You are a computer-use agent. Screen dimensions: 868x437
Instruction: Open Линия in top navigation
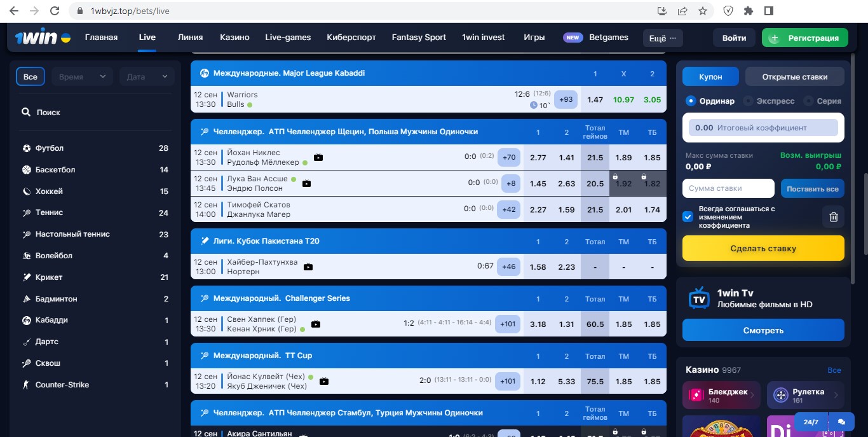click(191, 38)
